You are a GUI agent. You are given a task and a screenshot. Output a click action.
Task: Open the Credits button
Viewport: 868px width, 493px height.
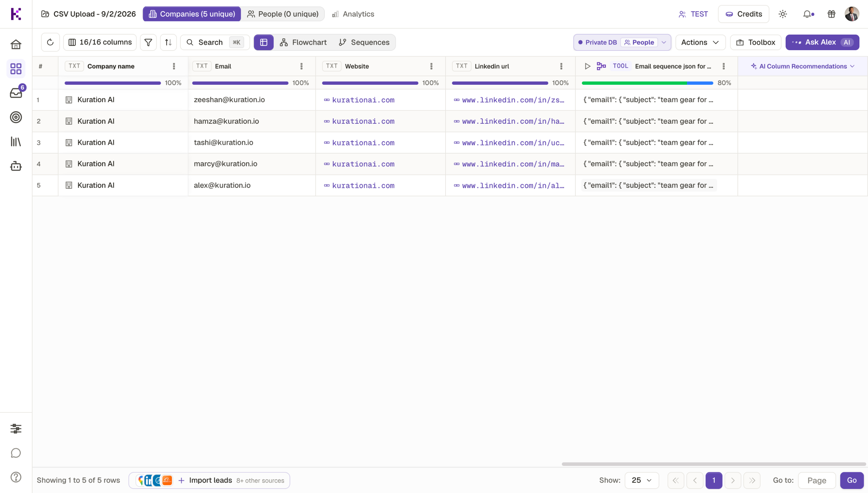click(744, 14)
